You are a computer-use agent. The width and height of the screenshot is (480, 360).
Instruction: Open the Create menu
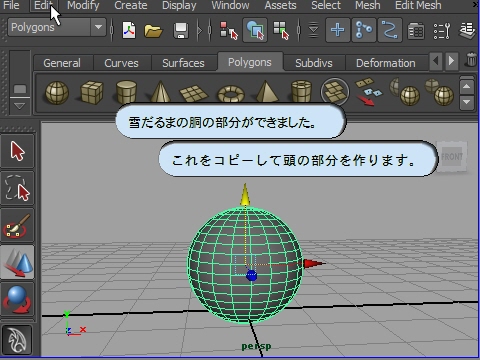pyautogui.click(x=131, y=5)
